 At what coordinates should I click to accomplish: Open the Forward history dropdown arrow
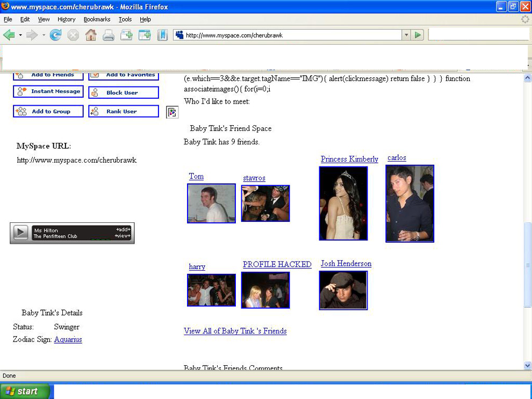(44, 35)
